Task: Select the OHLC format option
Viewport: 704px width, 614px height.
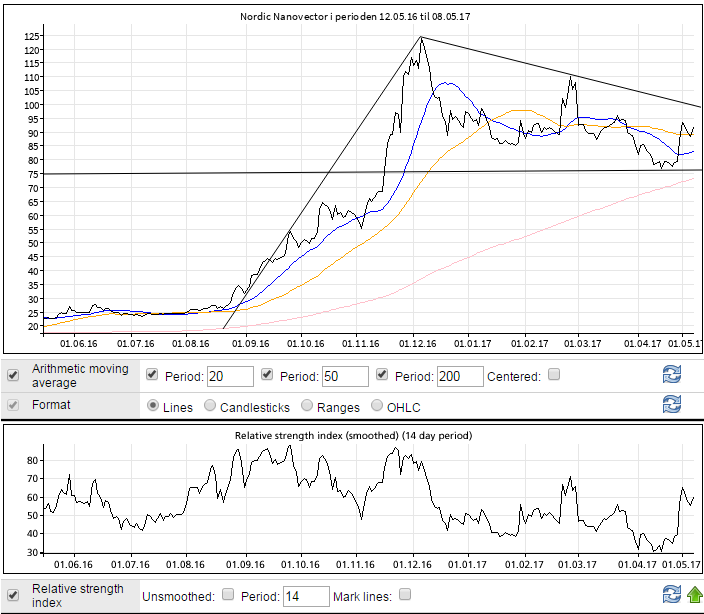Action: coord(377,406)
